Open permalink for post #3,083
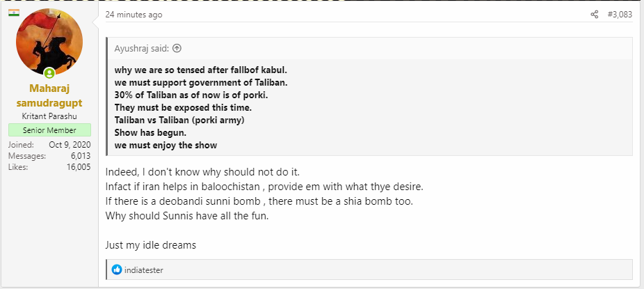Image resolution: width=644 pixels, height=289 pixels. [620, 15]
